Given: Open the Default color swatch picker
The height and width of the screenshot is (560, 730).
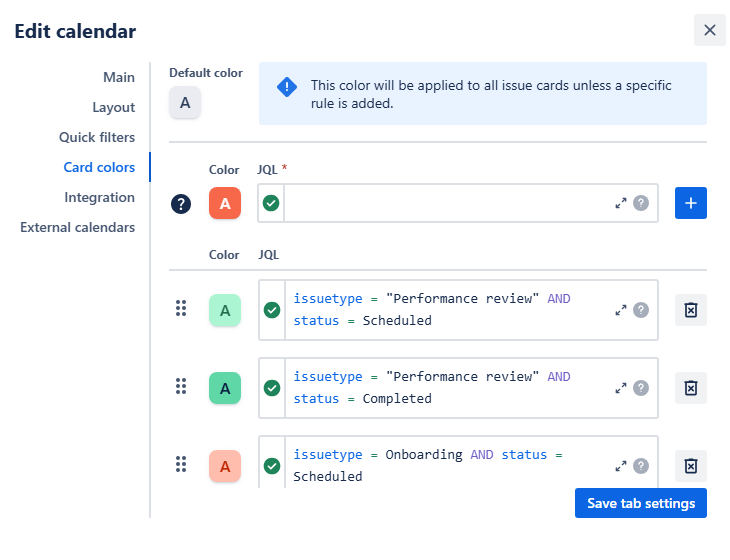Looking at the screenshot, I should [185, 102].
